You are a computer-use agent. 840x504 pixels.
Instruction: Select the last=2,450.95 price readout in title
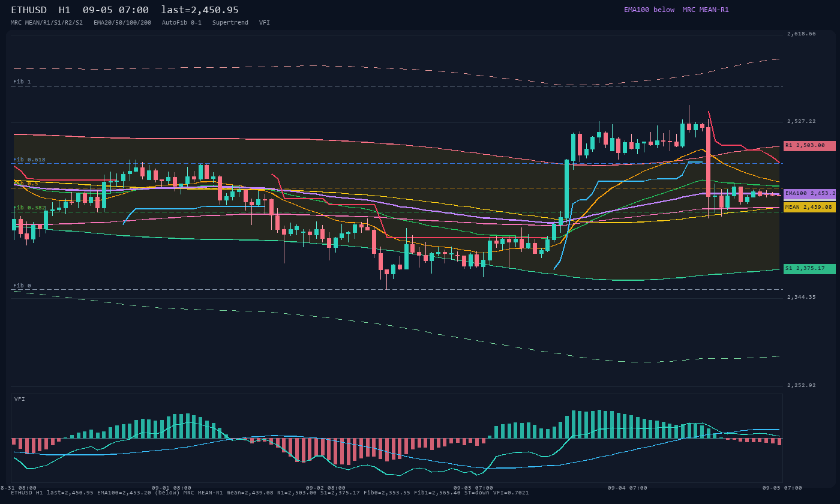click(x=200, y=10)
